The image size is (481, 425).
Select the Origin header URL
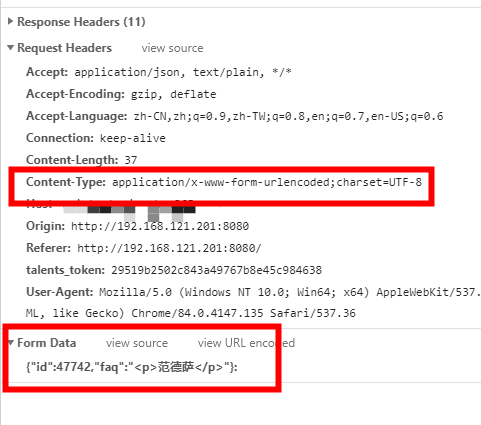point(160,226)
